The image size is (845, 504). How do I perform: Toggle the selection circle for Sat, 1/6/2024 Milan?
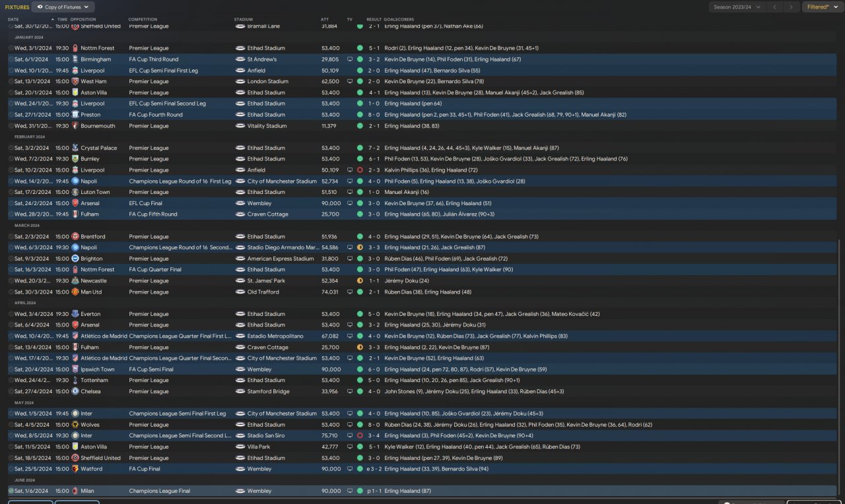(x=11, y=491)
